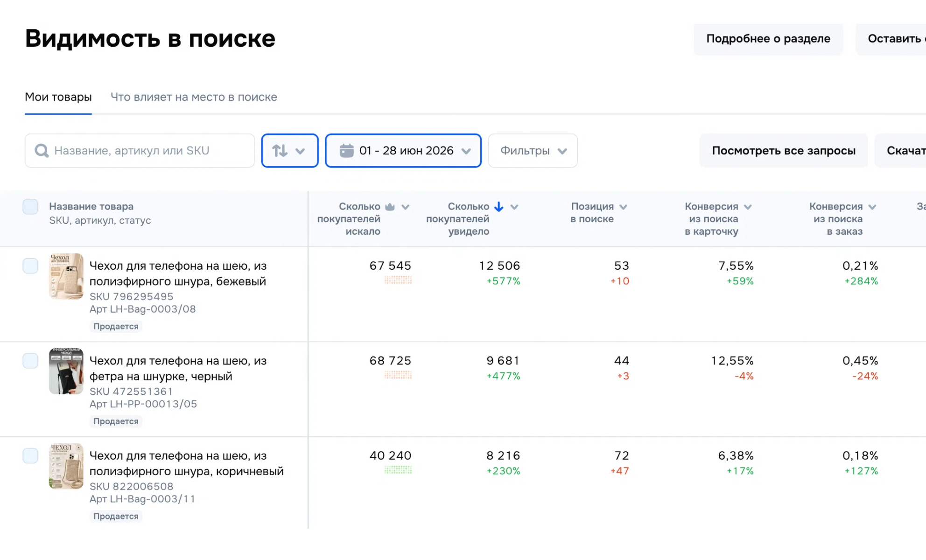The width and height of the screenshot is (926, 560).
Task: Click SKU 472551361 text
Action: (x=131, y=391)
